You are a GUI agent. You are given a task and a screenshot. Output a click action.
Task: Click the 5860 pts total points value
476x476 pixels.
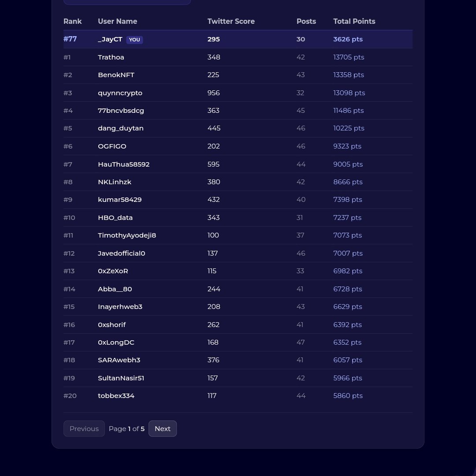[348, 395]
